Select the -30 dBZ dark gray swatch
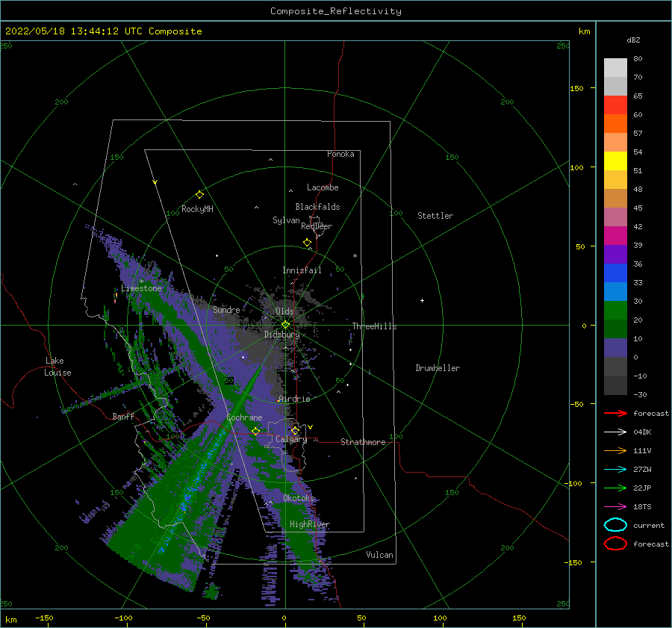Viewport: 672px width, 628px height. [615, 385]
